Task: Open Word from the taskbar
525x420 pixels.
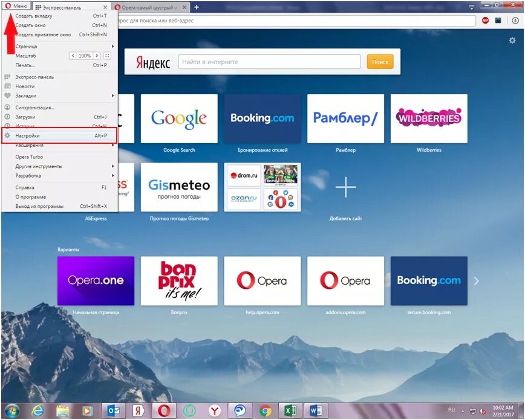Action: (x=316, y=410)
